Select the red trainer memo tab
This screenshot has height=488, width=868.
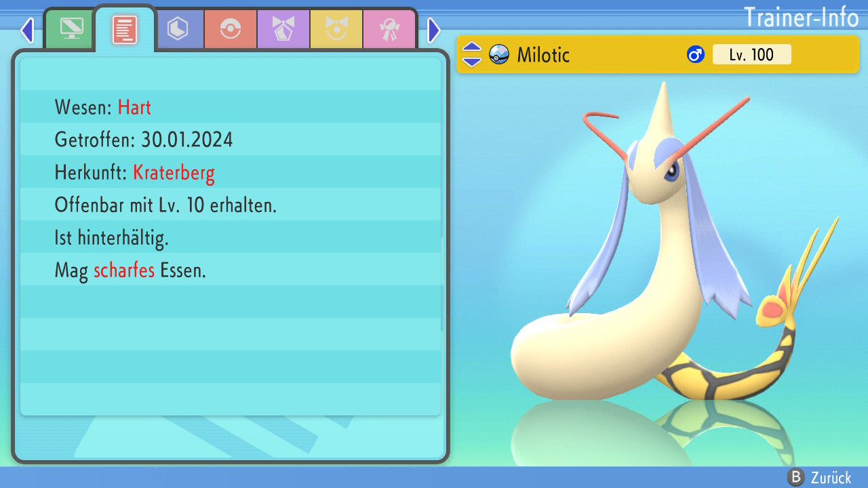[x=125, y=29]
